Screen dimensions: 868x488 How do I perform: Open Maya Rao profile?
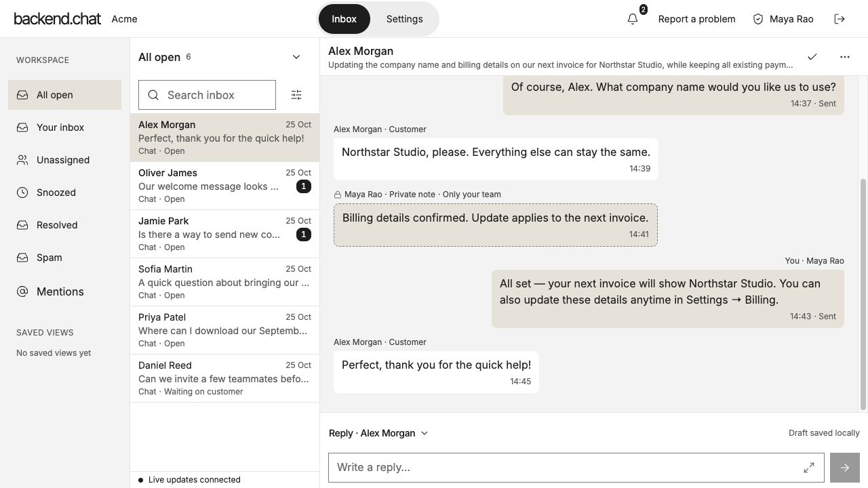[x=783, y=19]
